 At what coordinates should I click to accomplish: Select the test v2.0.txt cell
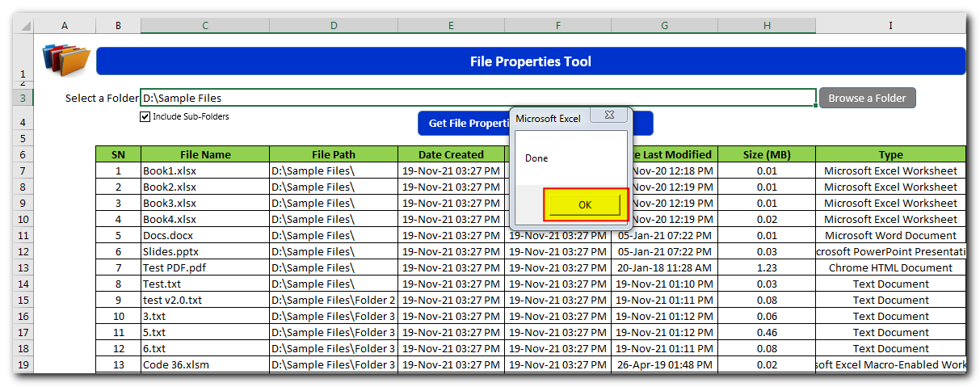205,300
